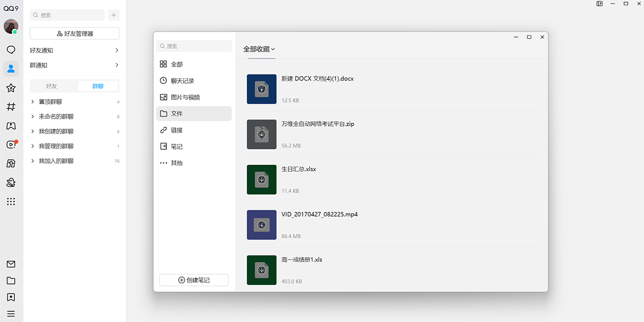Open the 全部收藏 dropdown filter
Viewport: 644px width, 322px height.
click(259, 49)
